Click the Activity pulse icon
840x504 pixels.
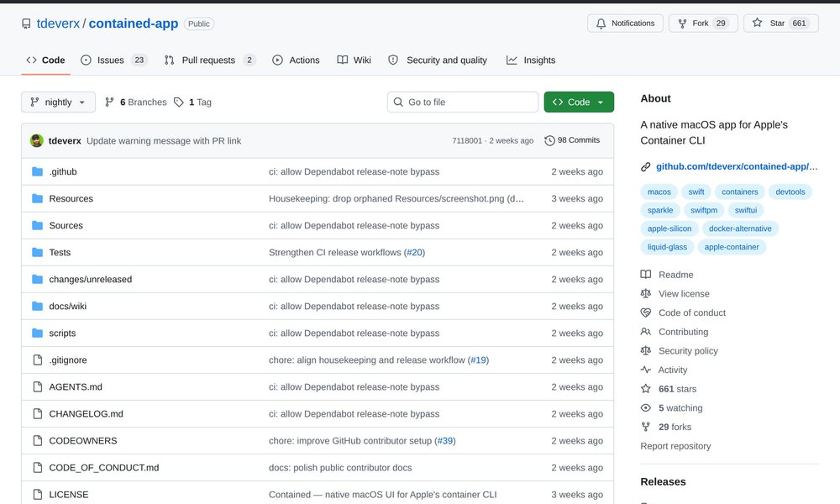pyautogui.click(x=645, y=370)
